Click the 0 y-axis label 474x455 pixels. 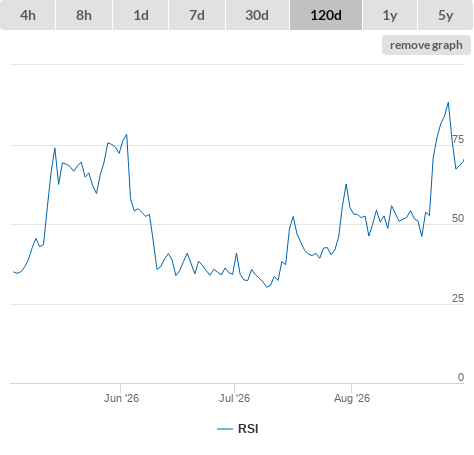(461, 377)
